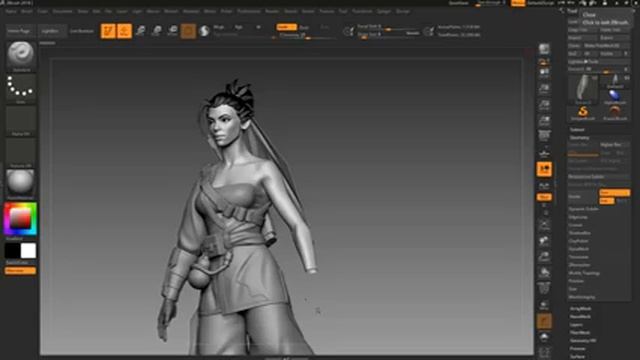
Task: Click the Divide button
Action: [x=582, y=196]
